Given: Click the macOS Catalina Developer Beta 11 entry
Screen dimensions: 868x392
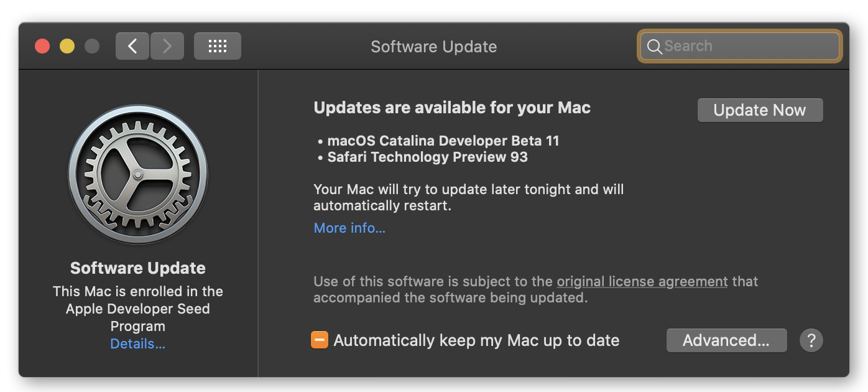Looking at the screenshot, I should coord(443,141).
